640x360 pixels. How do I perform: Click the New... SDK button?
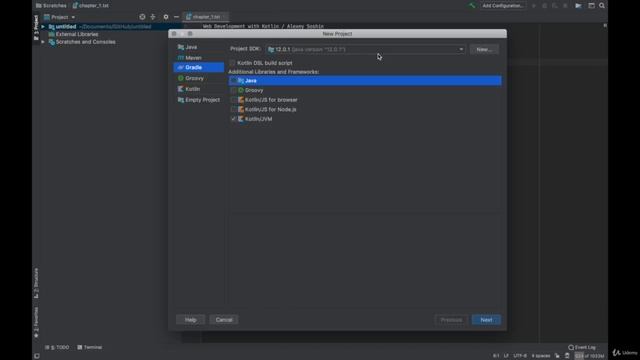[x=484, y=49]
